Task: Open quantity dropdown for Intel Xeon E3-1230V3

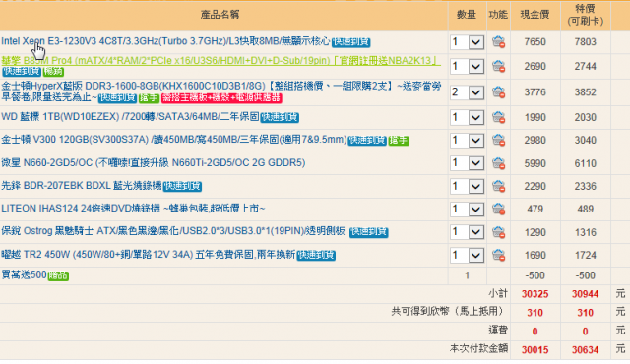Action: click(x=467, y=41)
